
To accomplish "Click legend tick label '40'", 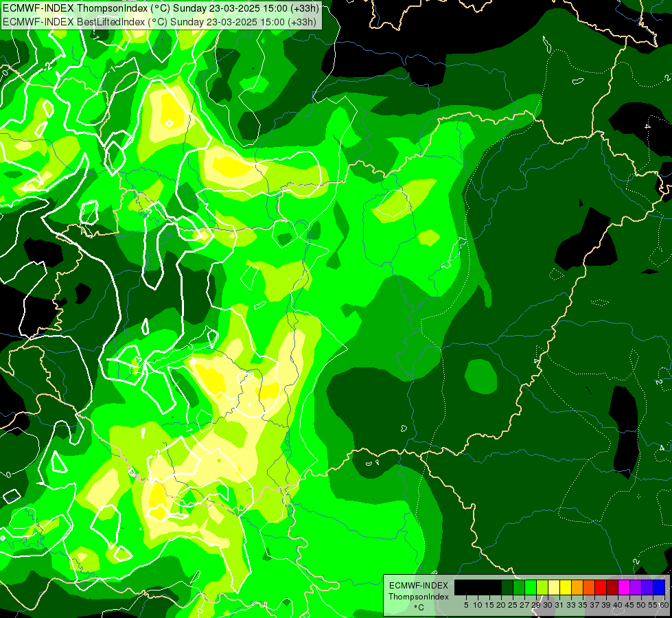I will (x=618, y=605).
